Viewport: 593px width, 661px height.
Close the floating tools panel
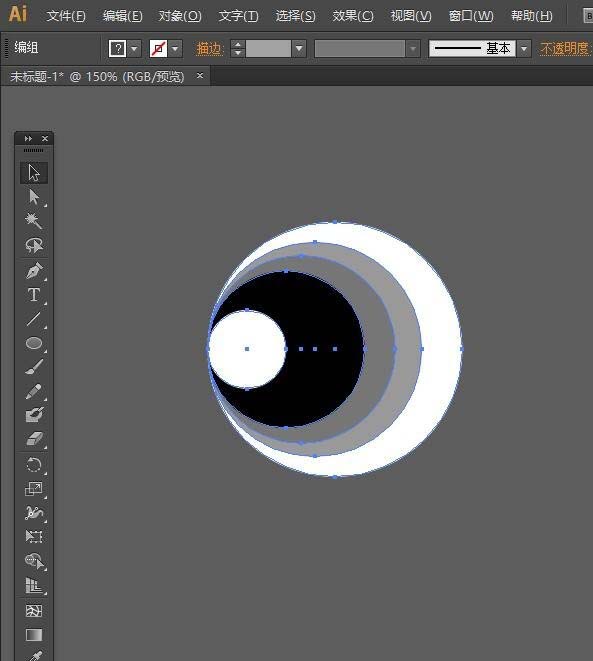click(x=45, y=138)
